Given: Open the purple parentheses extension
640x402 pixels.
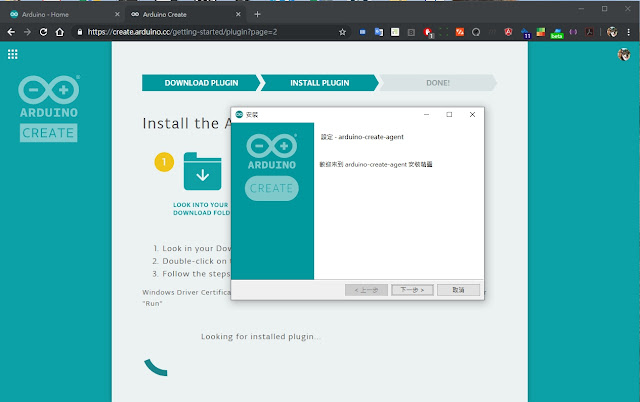Looking at the screenshot, I should coord(573,32).
